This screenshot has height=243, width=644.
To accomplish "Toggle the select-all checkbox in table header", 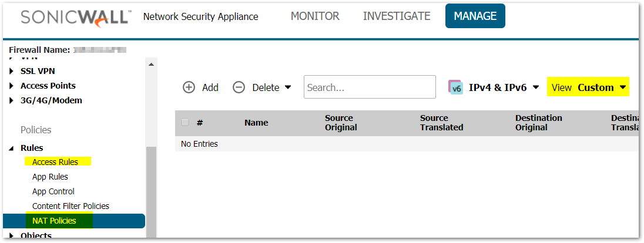I will (x=185, y=122).
